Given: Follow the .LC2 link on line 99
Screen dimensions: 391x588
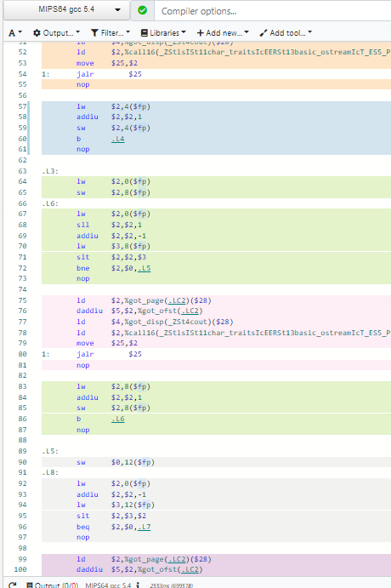Looking at the screenshot, I should tap(177, 560).
